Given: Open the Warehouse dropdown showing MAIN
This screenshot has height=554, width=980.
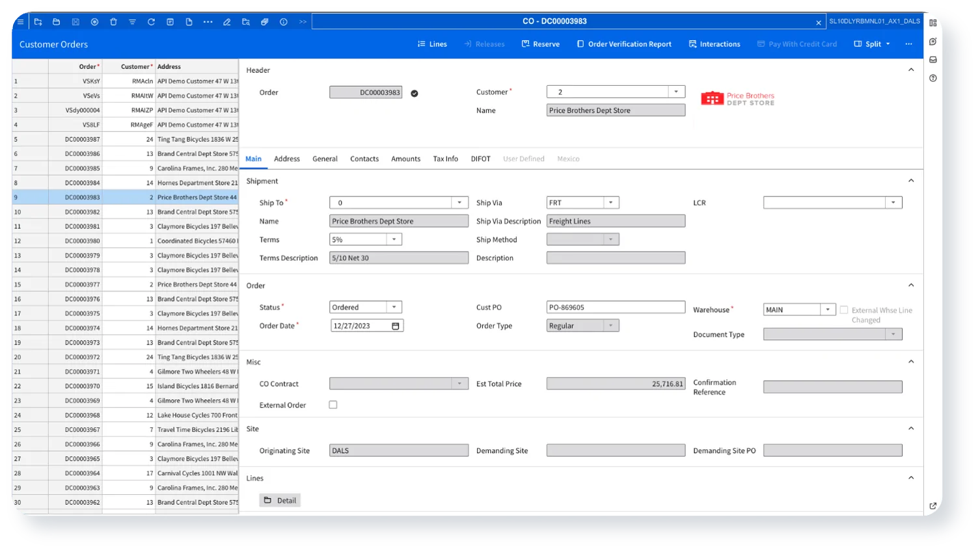Looking at the screenshot, I should click(x=827, y=310).
